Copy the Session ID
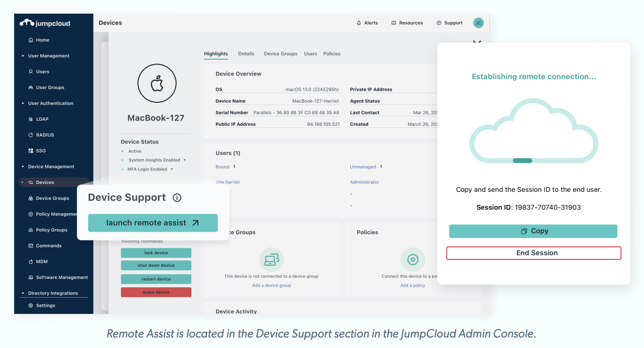644x348 pixels. point(533,231)
